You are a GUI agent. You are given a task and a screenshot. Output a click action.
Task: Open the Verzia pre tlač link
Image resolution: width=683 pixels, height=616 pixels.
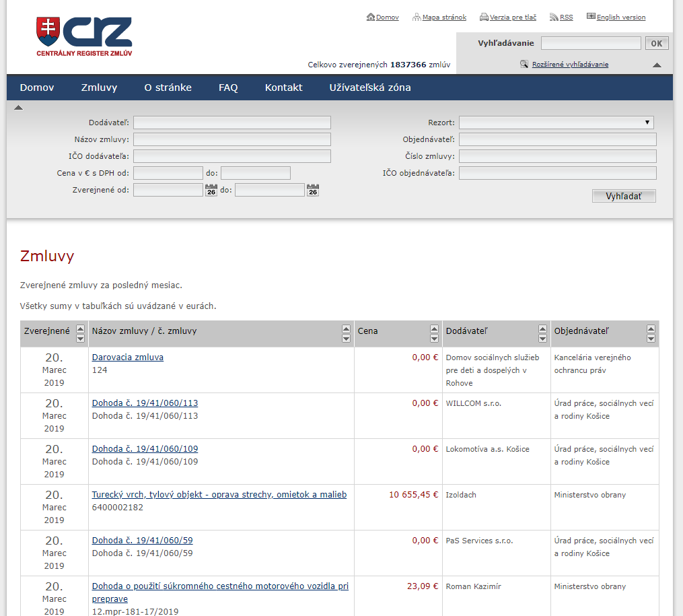click(x=513, y=18)
